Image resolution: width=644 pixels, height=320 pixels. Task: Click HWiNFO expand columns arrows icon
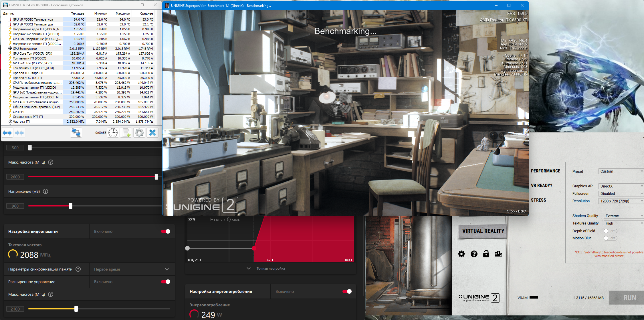(x=7, y=133)
